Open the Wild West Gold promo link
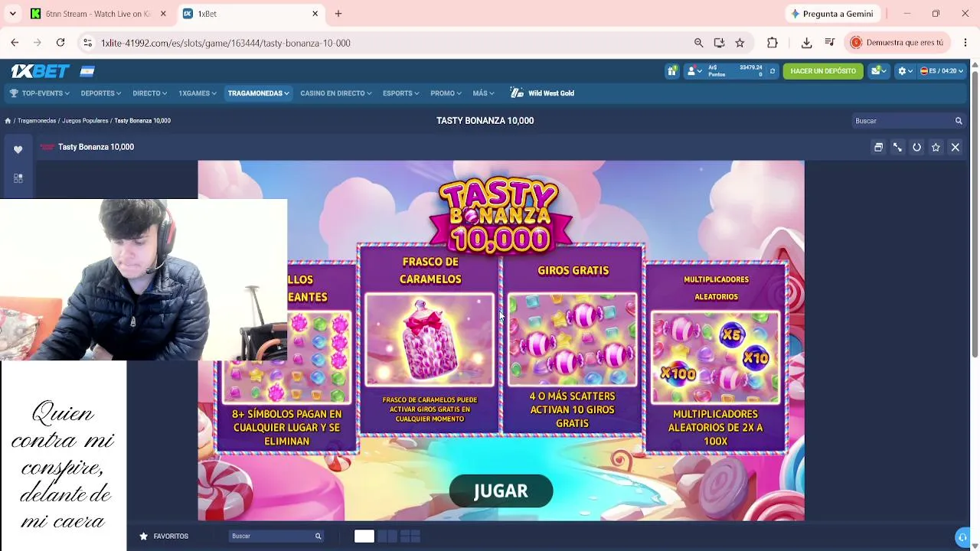 pos(542,93)
